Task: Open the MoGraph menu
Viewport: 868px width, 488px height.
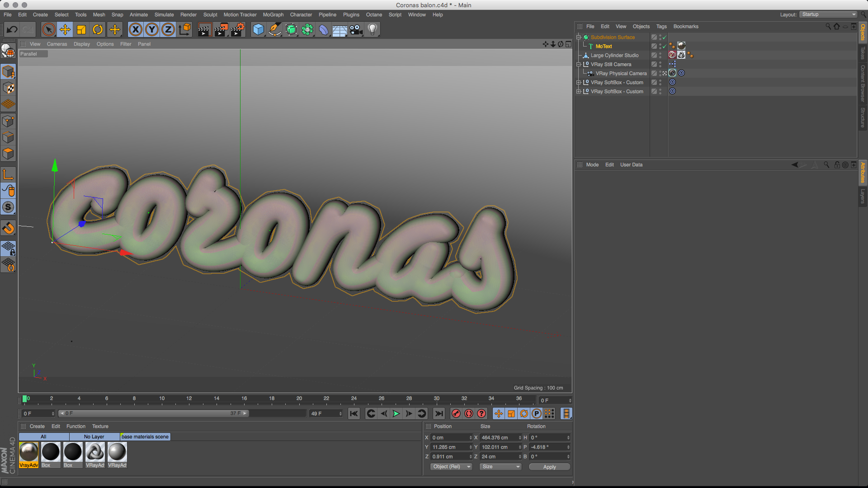Action: click(273, 14)
